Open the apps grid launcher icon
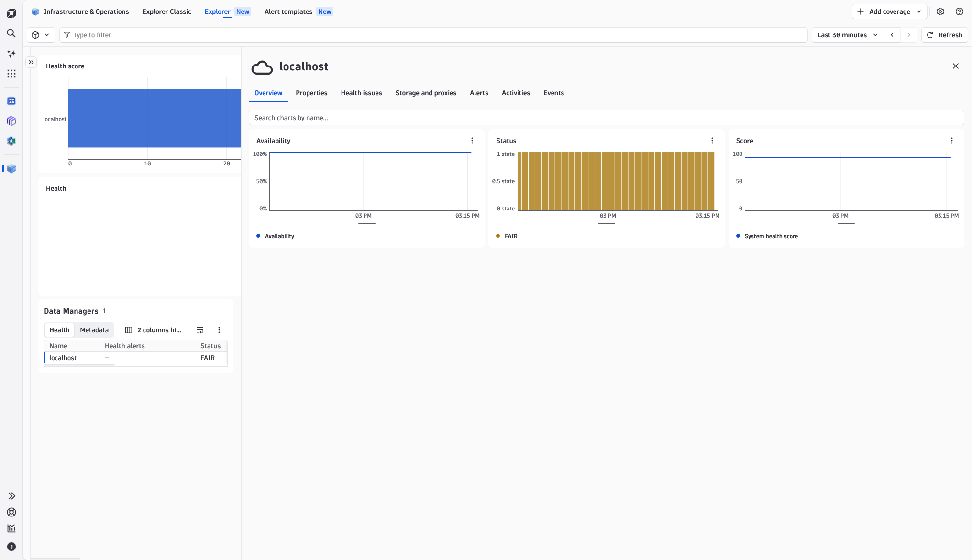 tap(11, 74)
